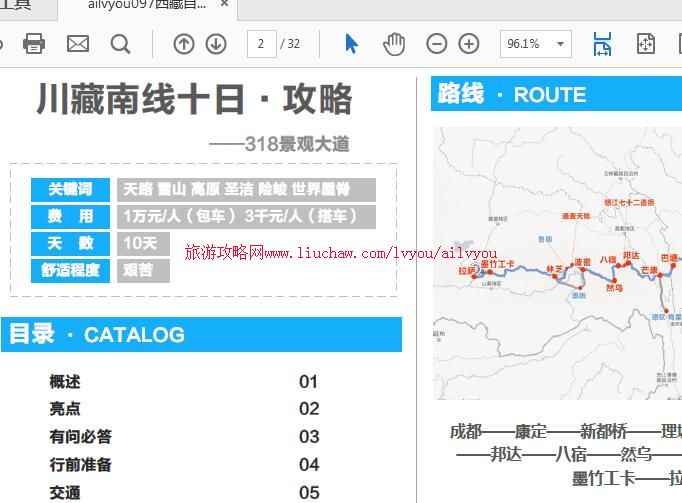Zoom in with the plus button
The width and height of the screenshot is (682, 503).
click(469, 44)
